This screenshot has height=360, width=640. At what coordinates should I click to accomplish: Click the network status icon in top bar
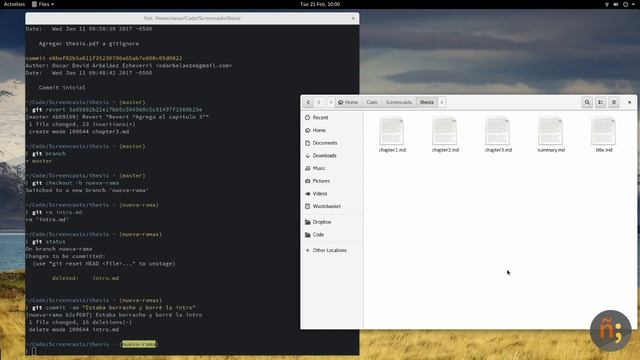coord(607,4)
